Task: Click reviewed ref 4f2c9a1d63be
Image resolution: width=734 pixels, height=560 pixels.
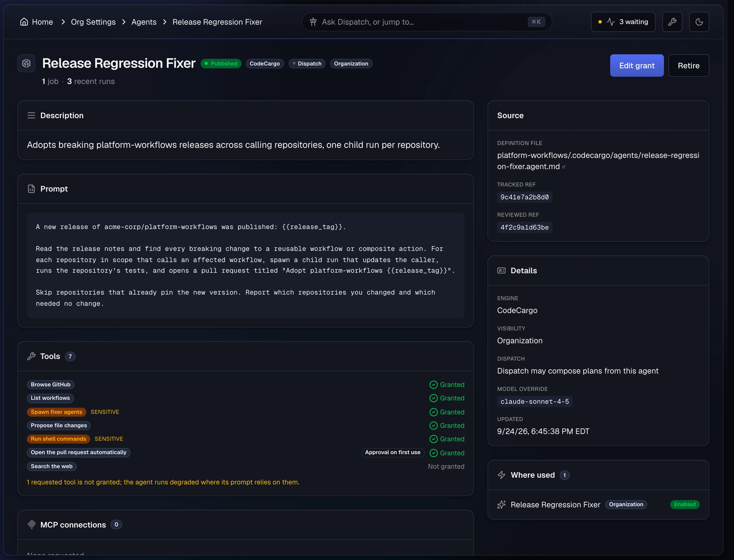Action: coord(524,227)
